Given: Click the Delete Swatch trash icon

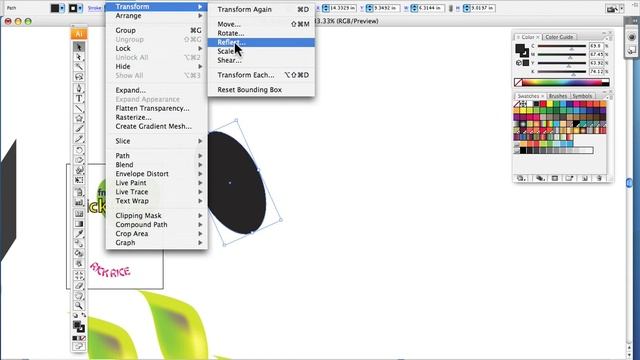Looking at the screenshot, I should pos(599,178).
